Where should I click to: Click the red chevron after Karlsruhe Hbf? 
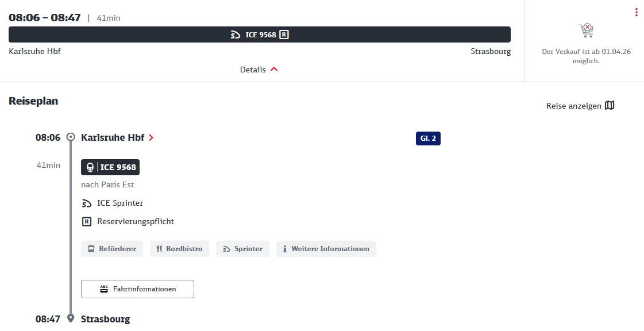click(151, 137)
